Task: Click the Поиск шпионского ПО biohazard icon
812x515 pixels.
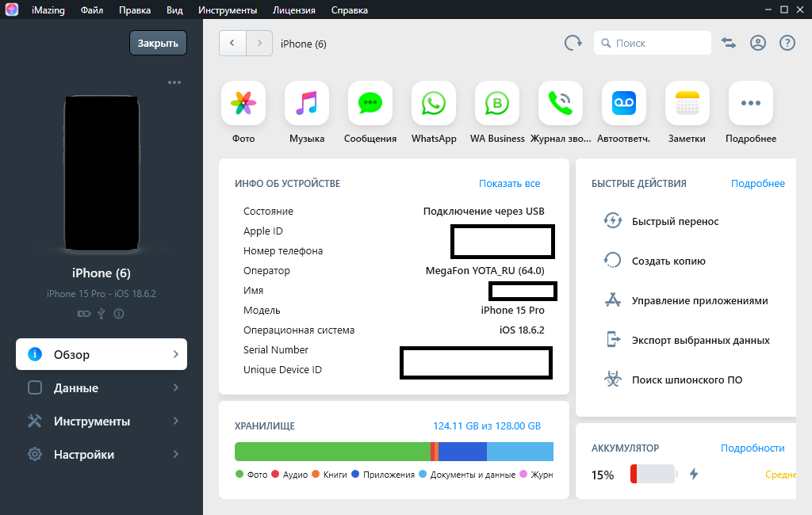Action: point(613,380)
